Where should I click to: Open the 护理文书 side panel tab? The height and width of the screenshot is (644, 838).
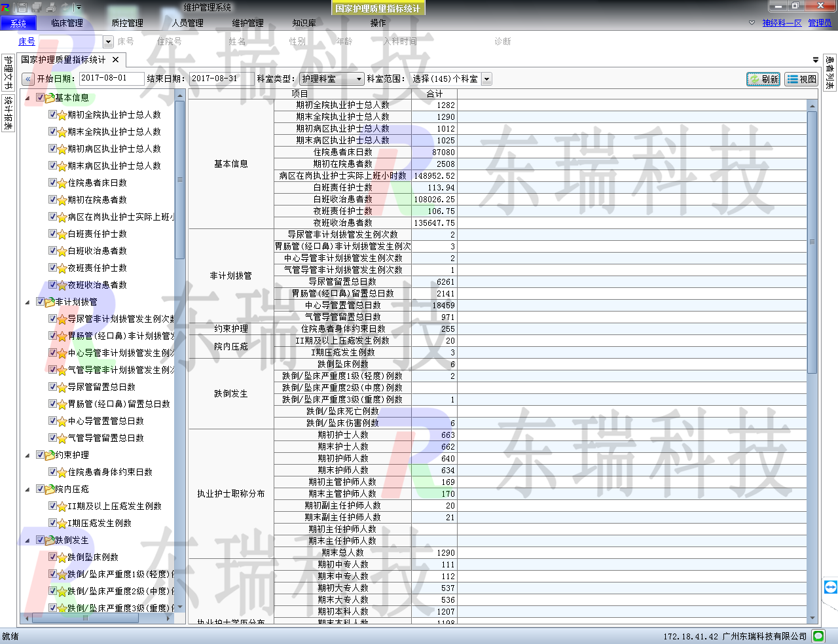pyautogui.click(x=8, y=73)
